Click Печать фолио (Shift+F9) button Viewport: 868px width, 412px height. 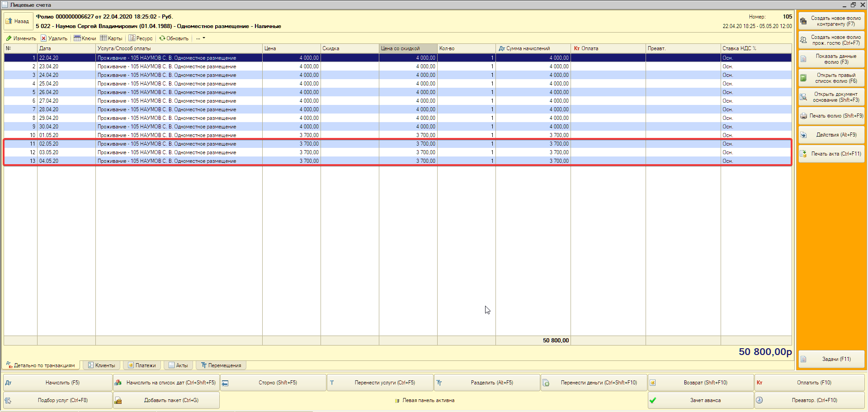(831, 116)
